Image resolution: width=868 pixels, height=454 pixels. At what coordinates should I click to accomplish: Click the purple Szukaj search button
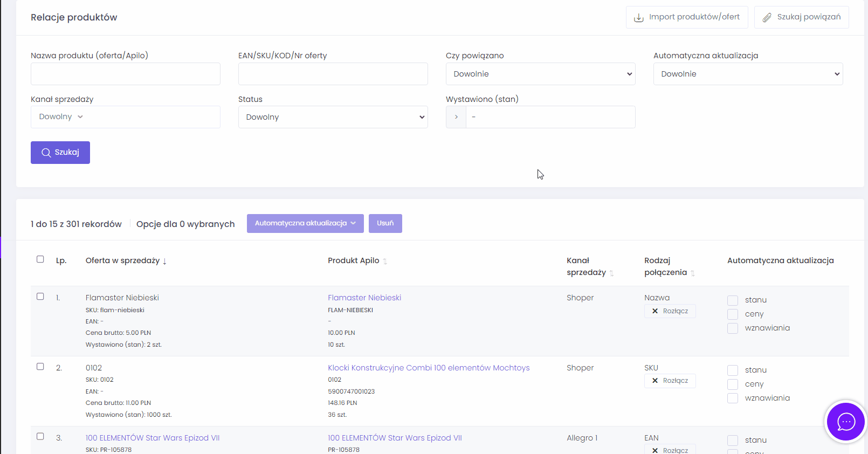pyautogui.click(x=60, y=153)
